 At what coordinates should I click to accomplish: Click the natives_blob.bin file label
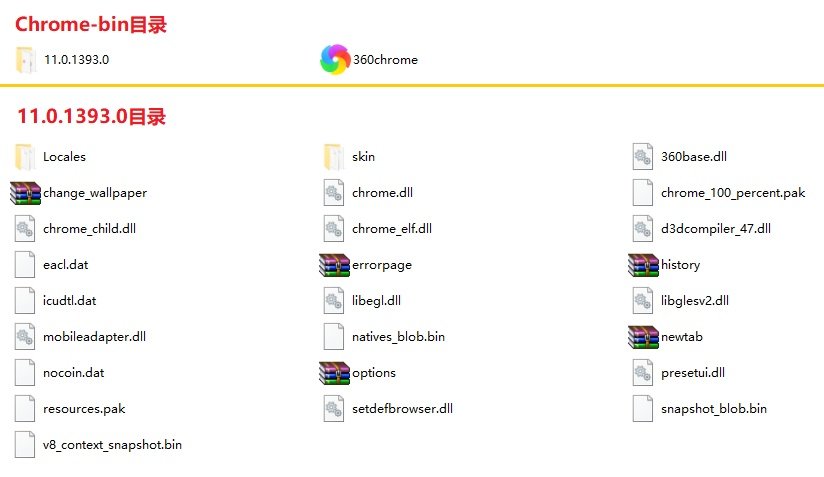(398, 337)
